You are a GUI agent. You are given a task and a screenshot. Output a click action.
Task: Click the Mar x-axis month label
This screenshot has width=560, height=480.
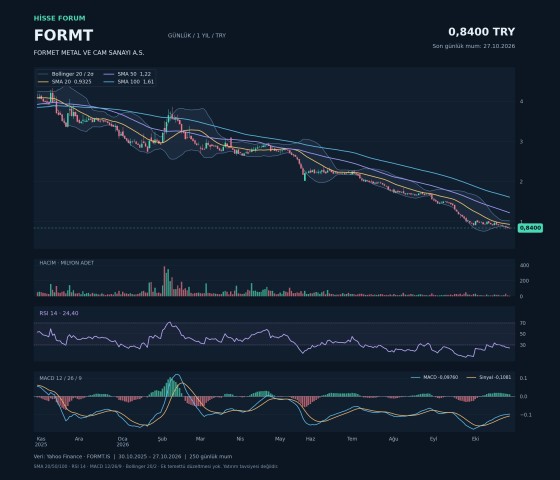tap(200, 439)
